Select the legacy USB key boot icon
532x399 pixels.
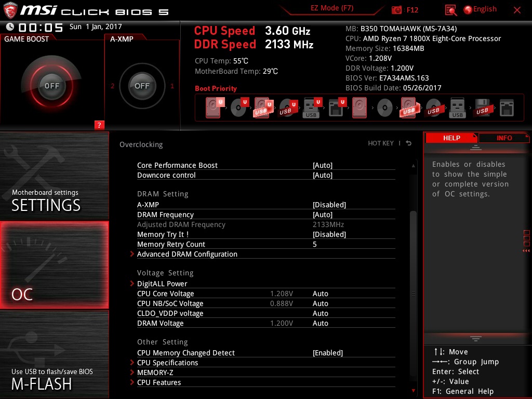tap(457, 108)
